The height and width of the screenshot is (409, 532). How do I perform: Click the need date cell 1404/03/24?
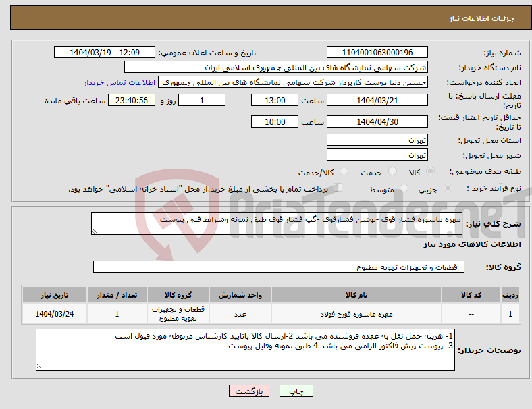point(55,314)
